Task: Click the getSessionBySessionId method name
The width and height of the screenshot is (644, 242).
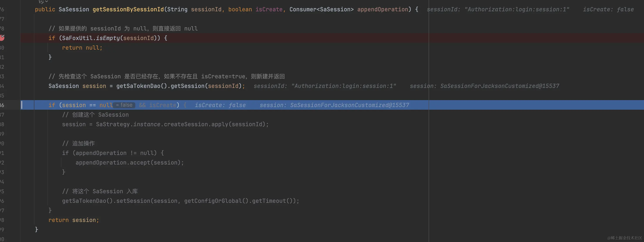Action: [x=128, y=10]
